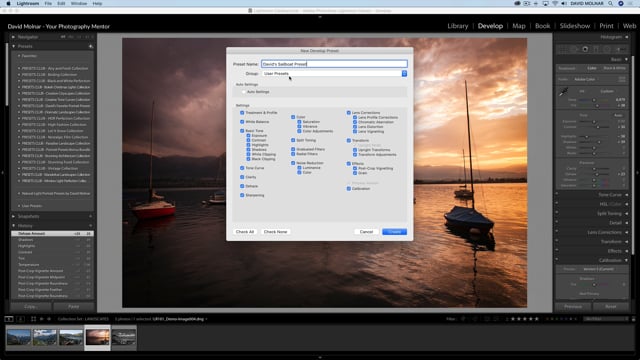Viewport: 640px width, 360px height.
Task: Click the Check All button
Action: pos(245,232)
